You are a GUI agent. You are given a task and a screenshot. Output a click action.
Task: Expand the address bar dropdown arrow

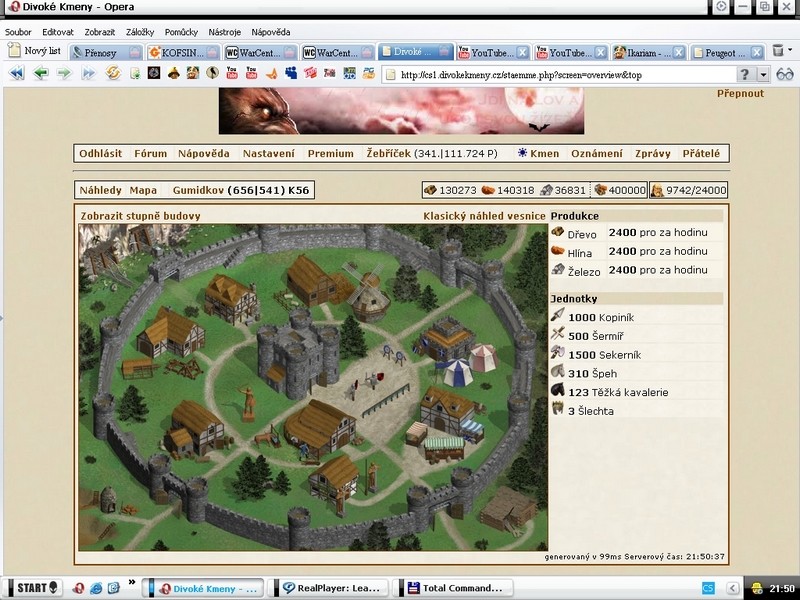point(763,74)
